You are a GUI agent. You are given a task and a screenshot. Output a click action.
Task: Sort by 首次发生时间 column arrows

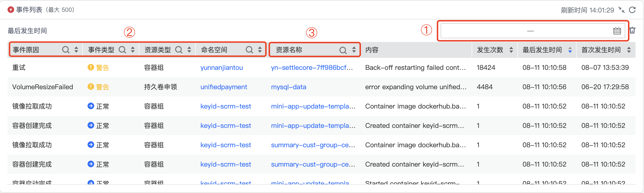(x=629, y=50)
